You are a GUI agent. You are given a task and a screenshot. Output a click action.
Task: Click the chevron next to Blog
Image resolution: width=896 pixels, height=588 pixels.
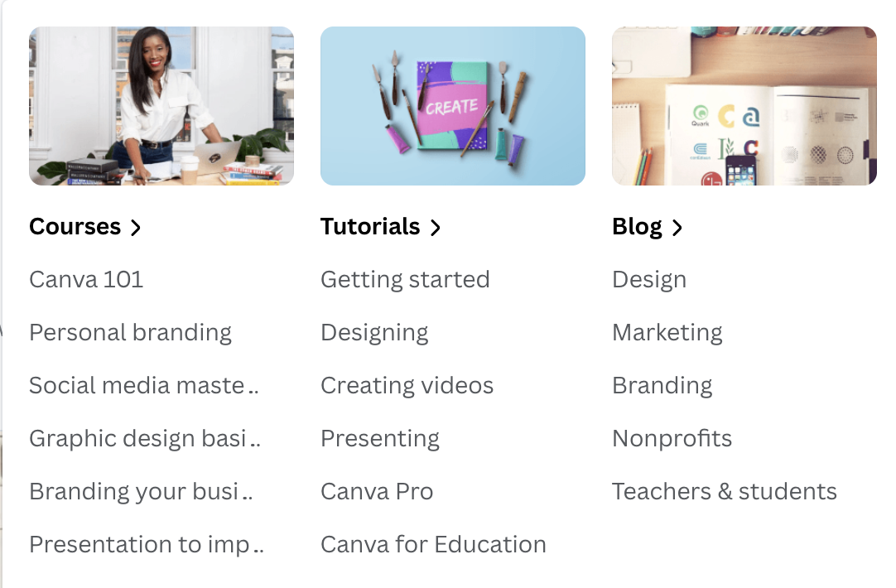pyautogui.click(x=677, y=228)
